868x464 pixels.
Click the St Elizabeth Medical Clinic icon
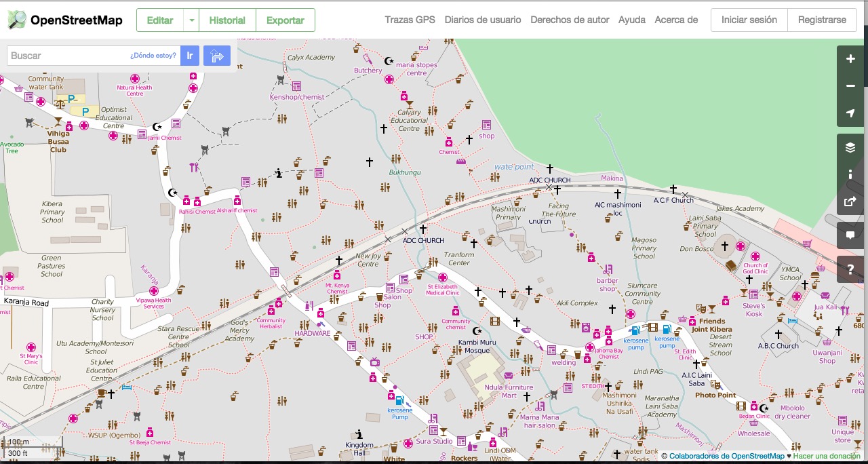click(x=443, y=277)
